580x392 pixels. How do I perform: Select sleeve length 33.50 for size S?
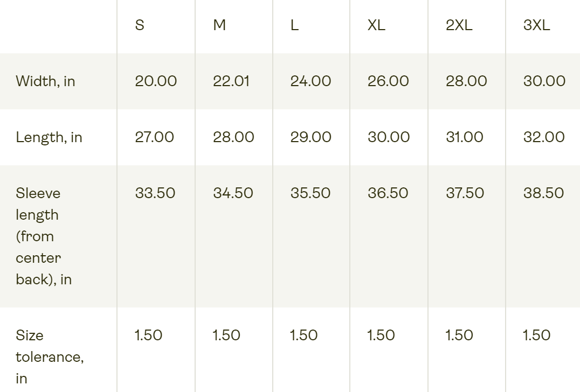point(155,193)
